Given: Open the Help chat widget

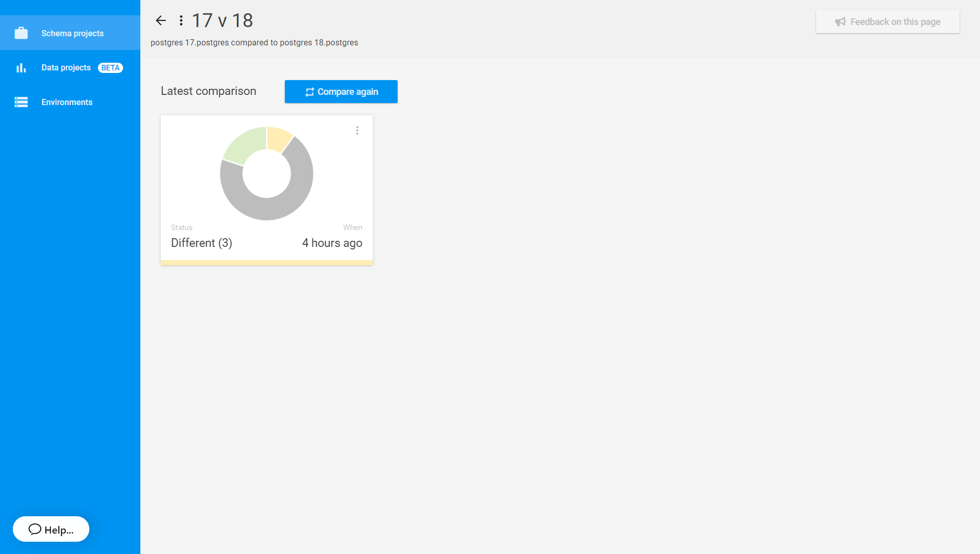Looking at the screenshot, I should coord(51,529).
